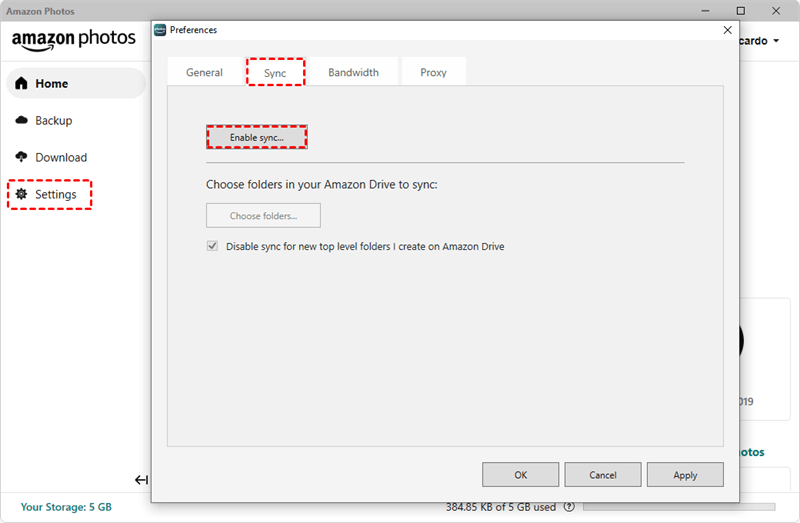Open the account name dropdown
Viewport: 800px width, 523px height.
point(759,41)
